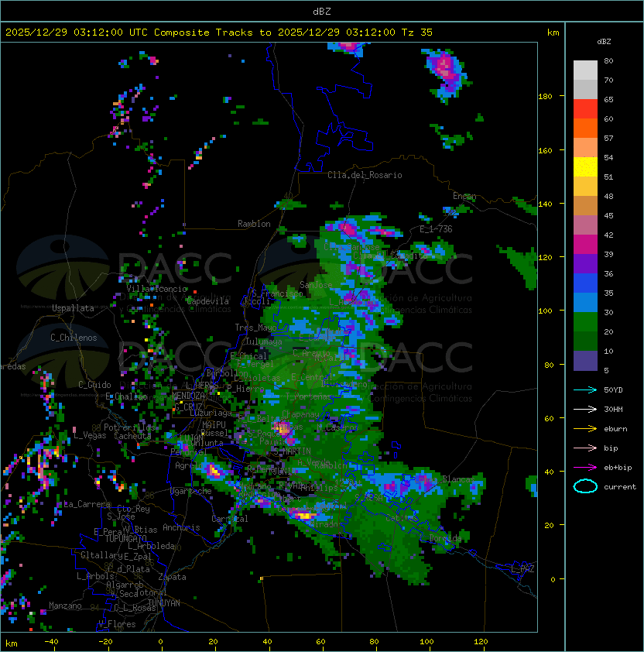The height and width of the screenshot is (652, 644).
Task: Click the 'eb+bip' legend label
Action: (618, 468)
